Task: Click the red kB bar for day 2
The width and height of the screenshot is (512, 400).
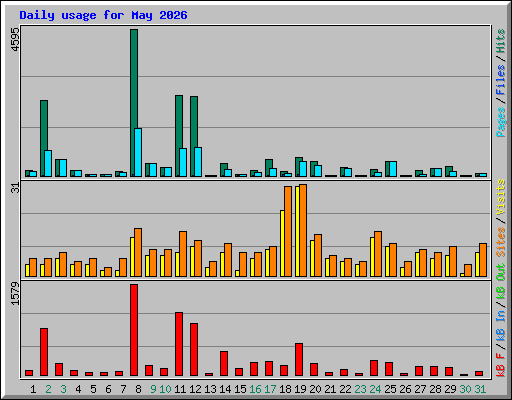Action: pyautogui.click(x=44, y=352)
